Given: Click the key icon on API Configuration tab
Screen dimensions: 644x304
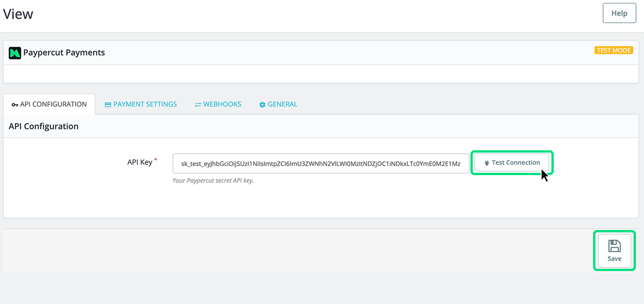Looking at the screenshot, I should click(x=15, y=105).
